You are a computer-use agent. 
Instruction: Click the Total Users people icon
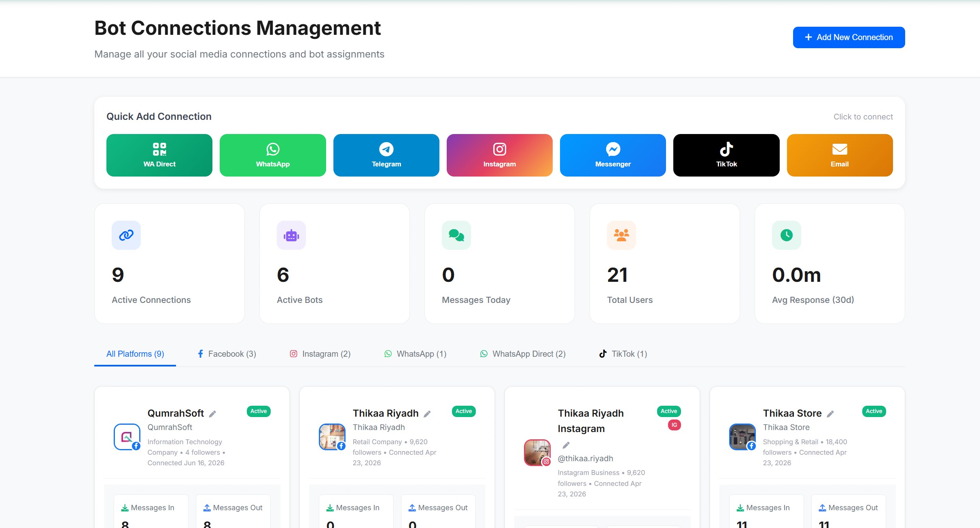pos(622,235)
